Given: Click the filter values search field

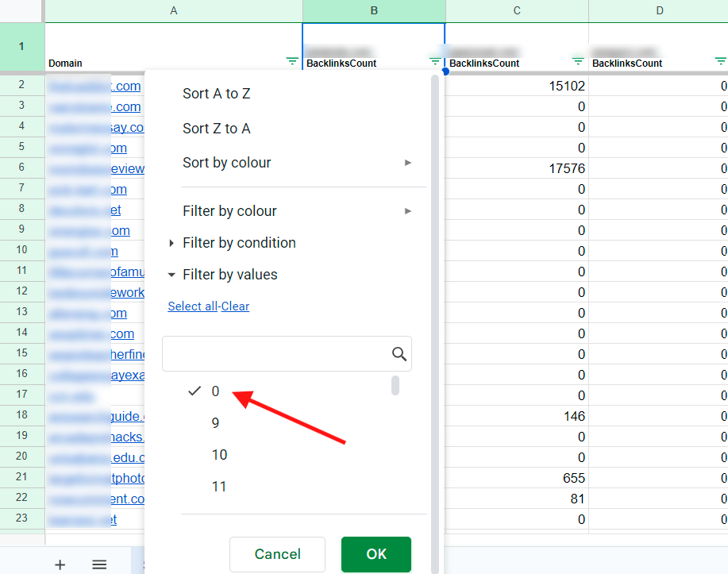Looking at the screenshot, I should 274,354.
